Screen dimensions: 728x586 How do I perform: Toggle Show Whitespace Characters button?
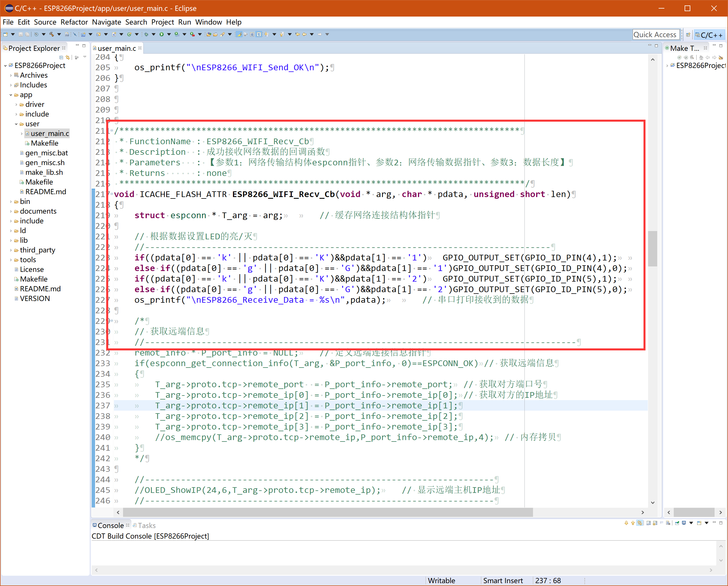pyautogui.click(x=259, y=34)
